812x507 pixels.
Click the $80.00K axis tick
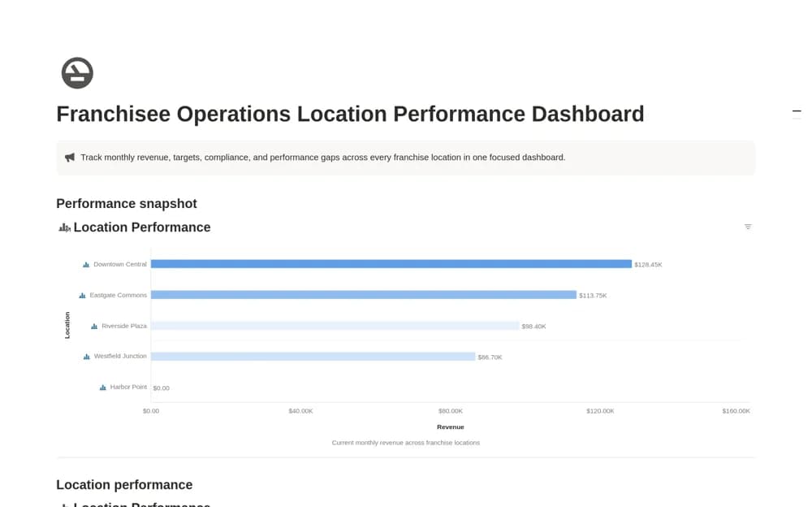pyautogui.click(x=451, y=410)
